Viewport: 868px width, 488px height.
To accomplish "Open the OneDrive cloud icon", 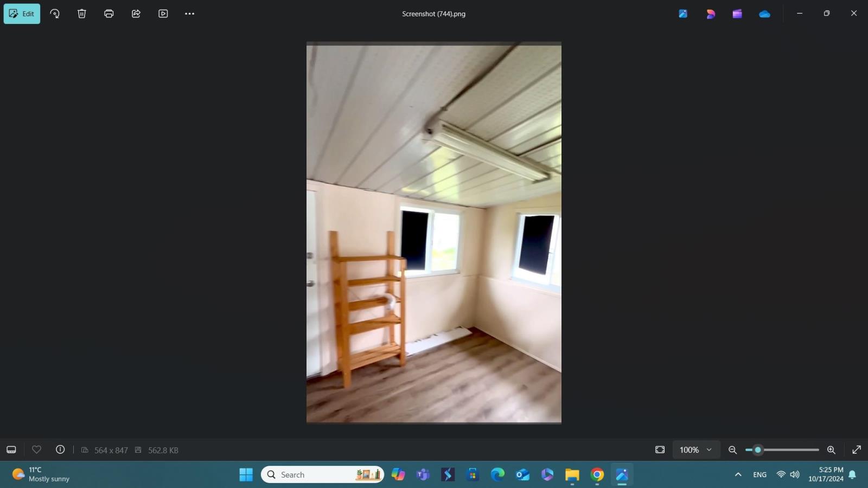I will [764, 14].
